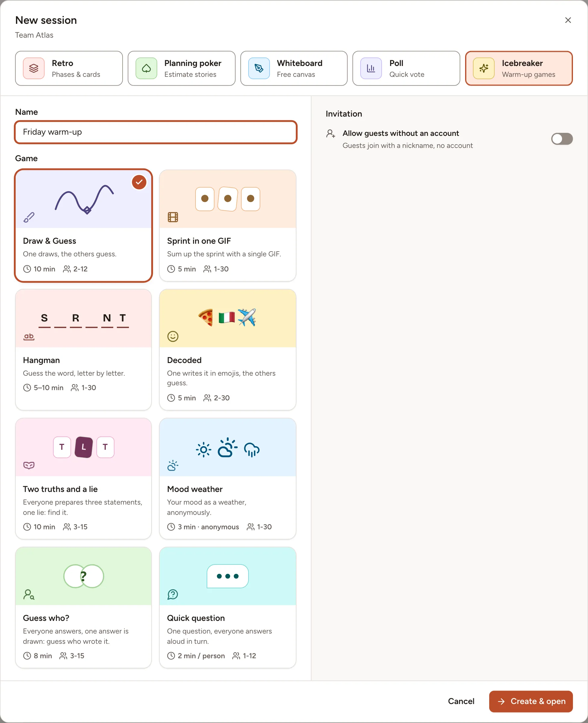Select the Sprint in one GIF game
The height and width of the screenshot is (723, 588).
point(228,226)
